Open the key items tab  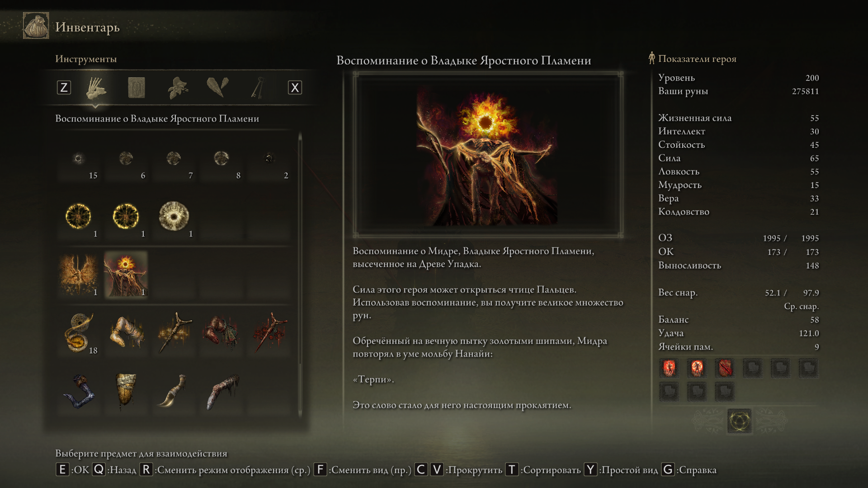pos(257,88)
